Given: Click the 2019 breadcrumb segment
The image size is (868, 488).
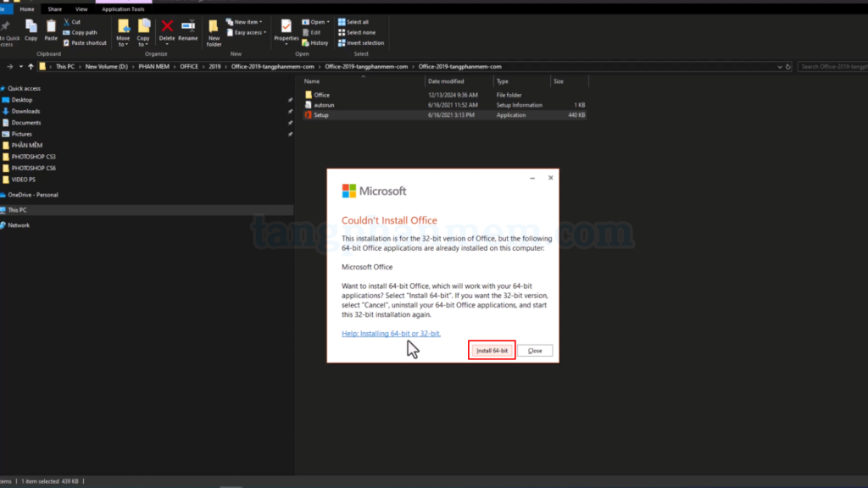Looking at the screenshot, I should [214, 66].
